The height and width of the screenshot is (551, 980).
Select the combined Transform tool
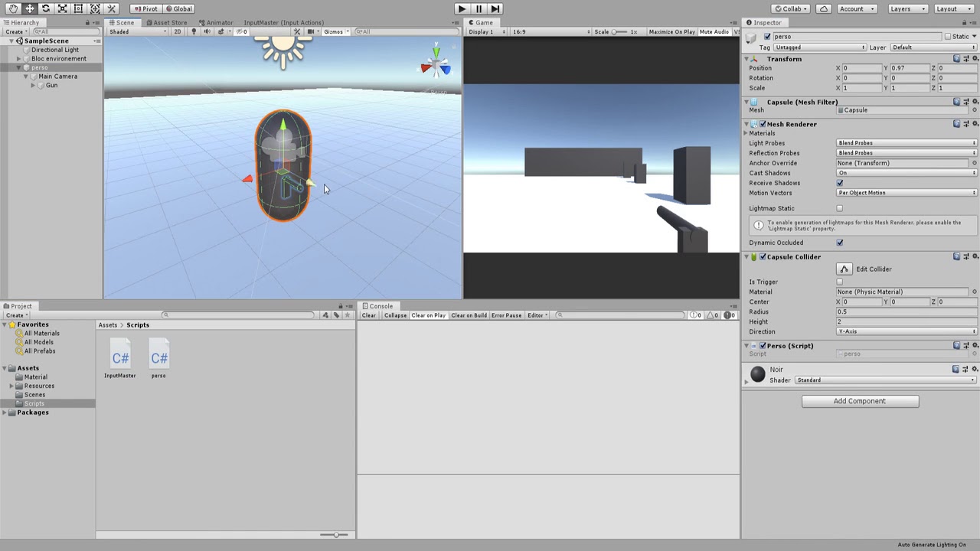pyautogui.click(x=95, y=8)
